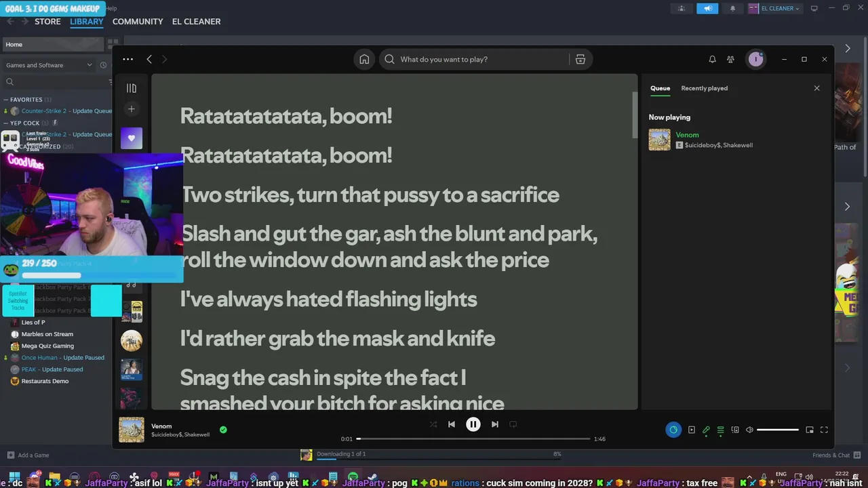Toggle saved checkmark next to Venom
Viewport: 868px width, 488px height.
pyautogui.click(x=223, y=430)
